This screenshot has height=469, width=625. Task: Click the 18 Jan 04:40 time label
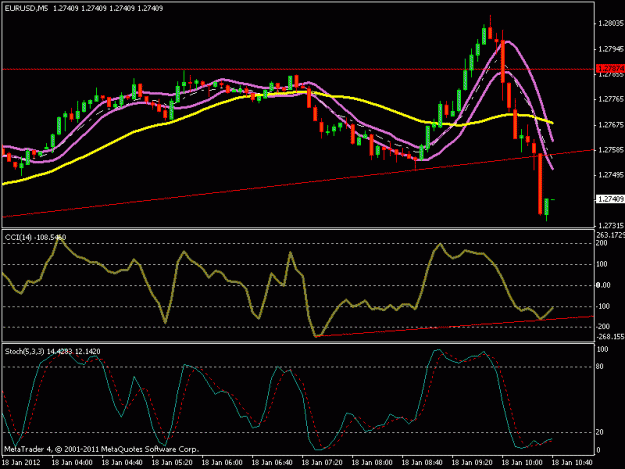point(122,463)
